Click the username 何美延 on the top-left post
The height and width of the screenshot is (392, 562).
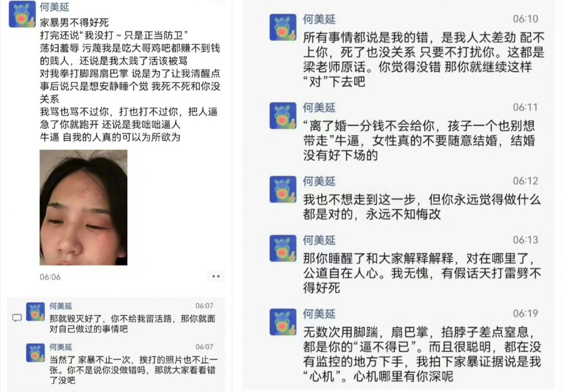coord(55,7)
